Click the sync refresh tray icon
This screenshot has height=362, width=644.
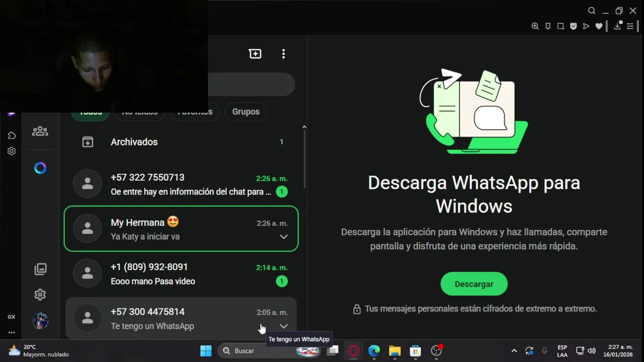(529, 351)
